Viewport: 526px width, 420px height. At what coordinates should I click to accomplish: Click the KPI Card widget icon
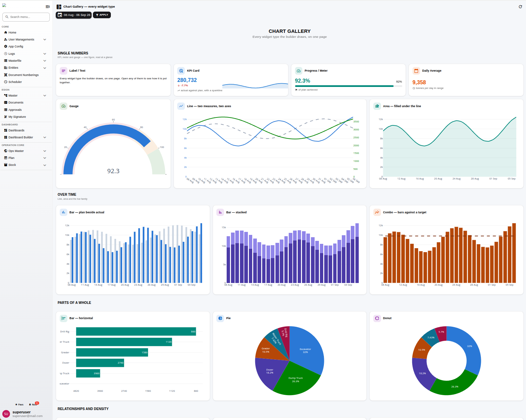(181, 71)
